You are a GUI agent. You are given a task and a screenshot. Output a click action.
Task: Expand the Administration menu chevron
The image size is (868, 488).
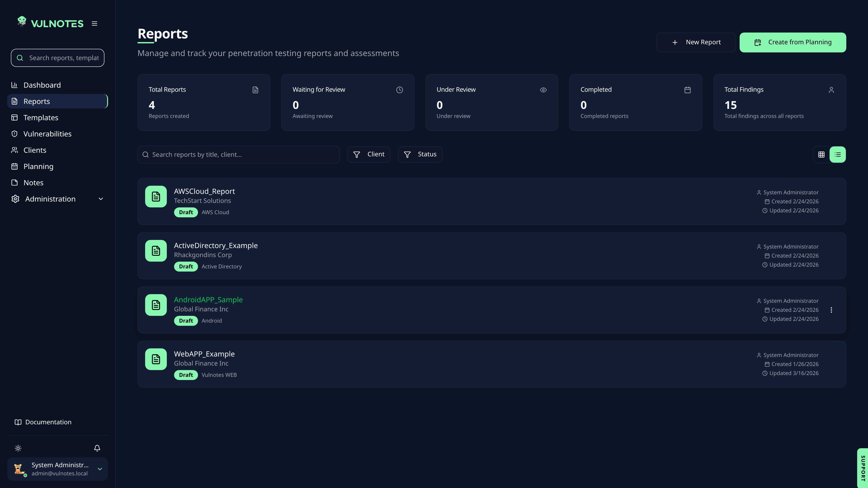coord(101,199)
